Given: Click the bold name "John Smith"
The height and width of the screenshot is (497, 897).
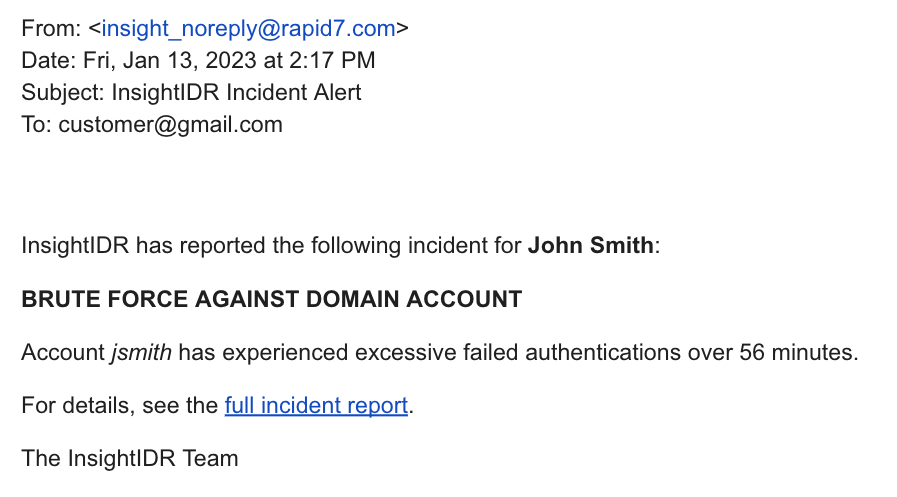Looking at the screenshot, I should click(590, 245).
